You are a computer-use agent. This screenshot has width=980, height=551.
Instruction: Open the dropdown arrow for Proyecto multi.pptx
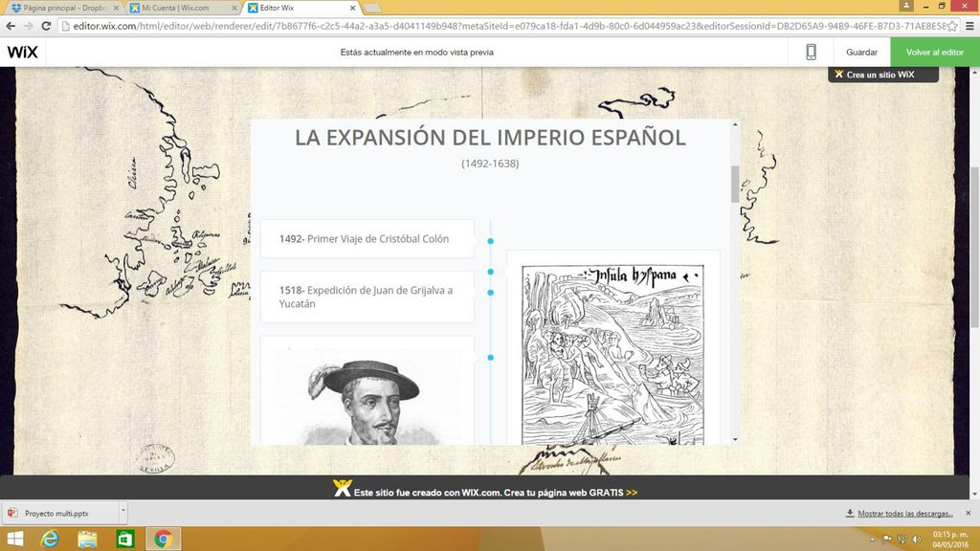[123, 513]
